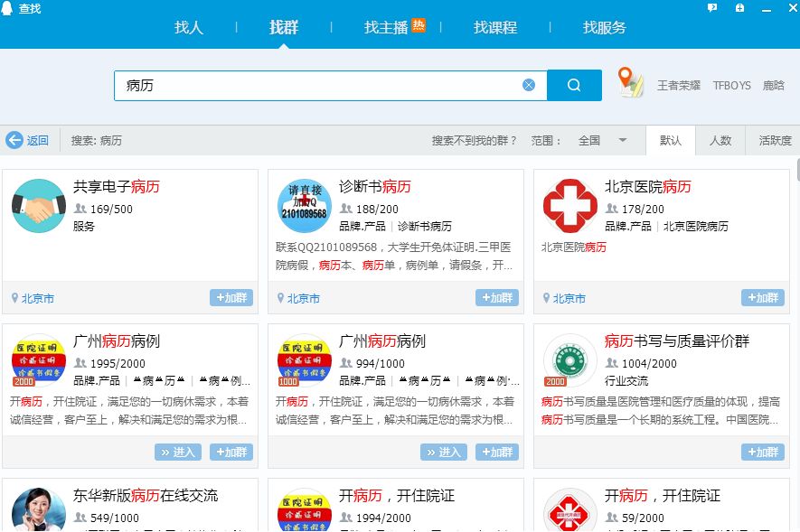Click +加群 for 北京医院病历

coord(763,297)
